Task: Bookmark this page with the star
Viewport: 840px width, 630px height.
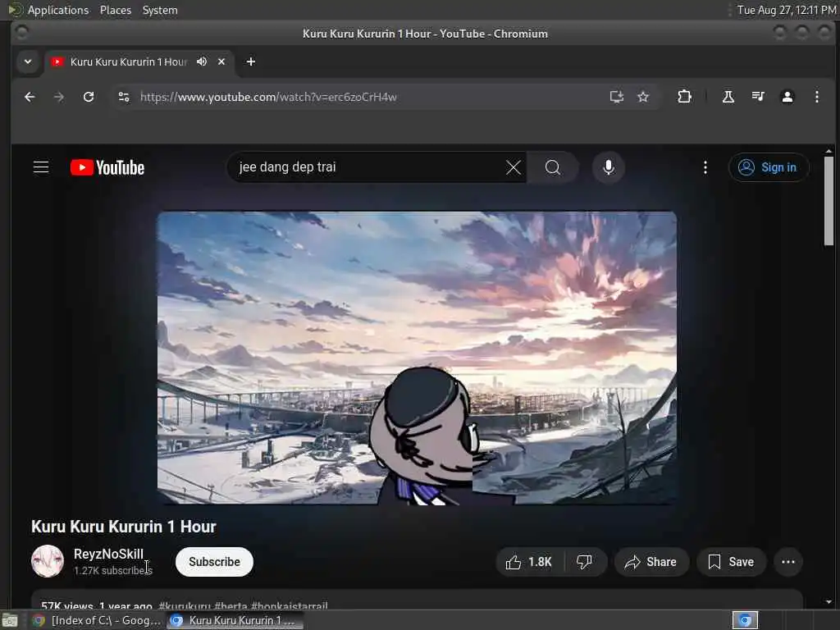Action: pos(643,97)
